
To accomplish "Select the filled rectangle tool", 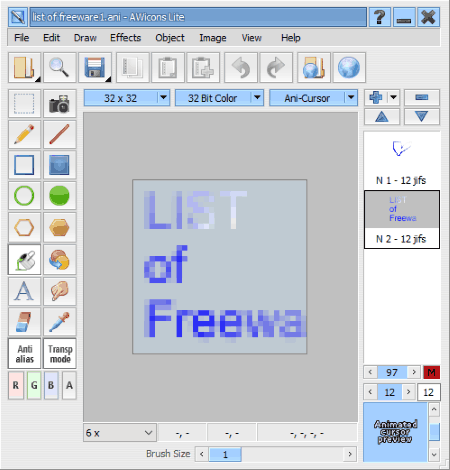I will tap(60, 165).
